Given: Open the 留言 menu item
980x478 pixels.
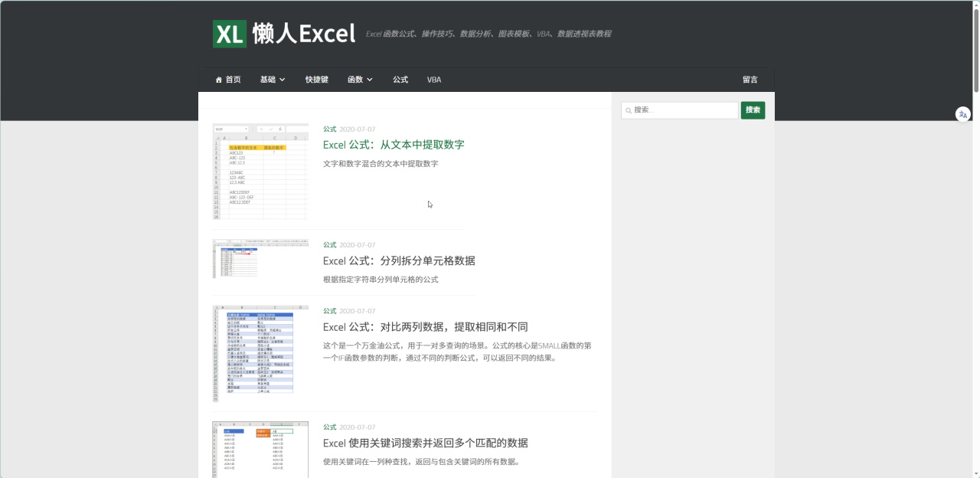Looking at the screenshot, I should (750, 80).
